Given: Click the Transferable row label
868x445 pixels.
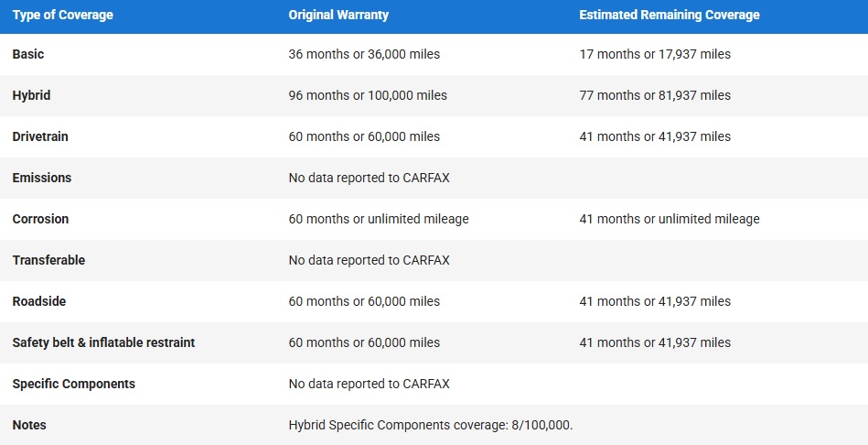Looking at the screenshot, I should (x=48, y=260).
